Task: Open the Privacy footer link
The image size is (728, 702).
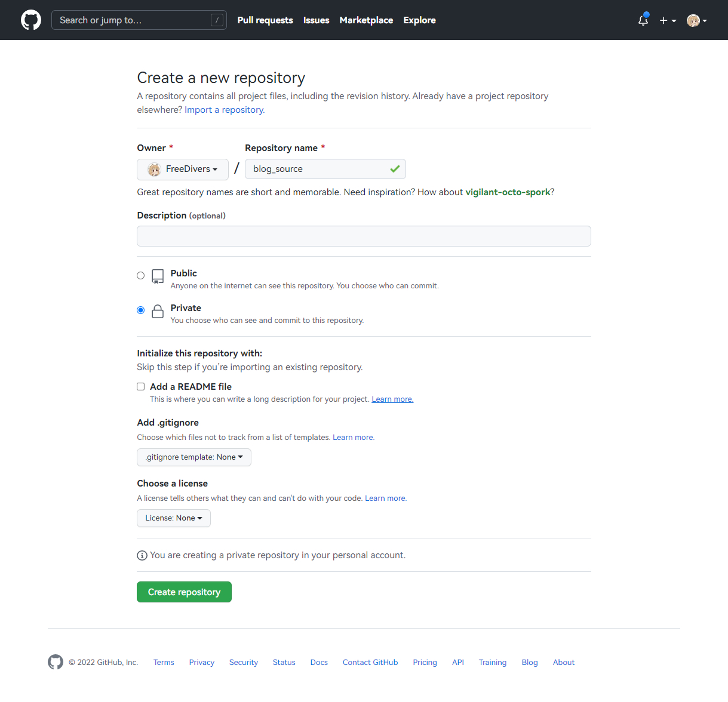Action: [202, 663]
